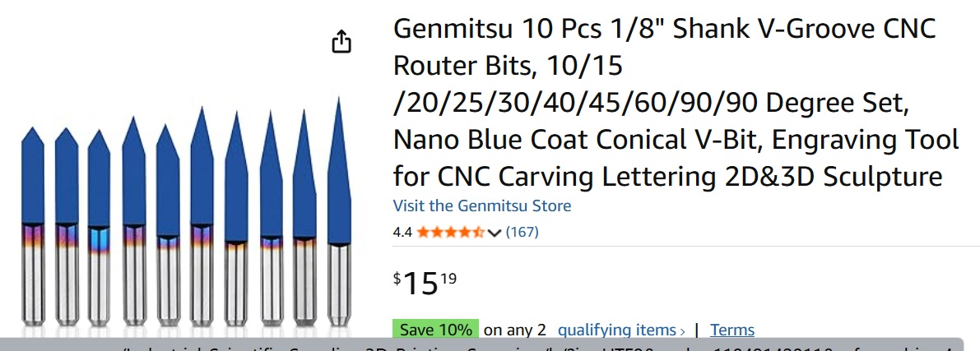
Task: Click the chevron after qualifying items
Action: 682,331
